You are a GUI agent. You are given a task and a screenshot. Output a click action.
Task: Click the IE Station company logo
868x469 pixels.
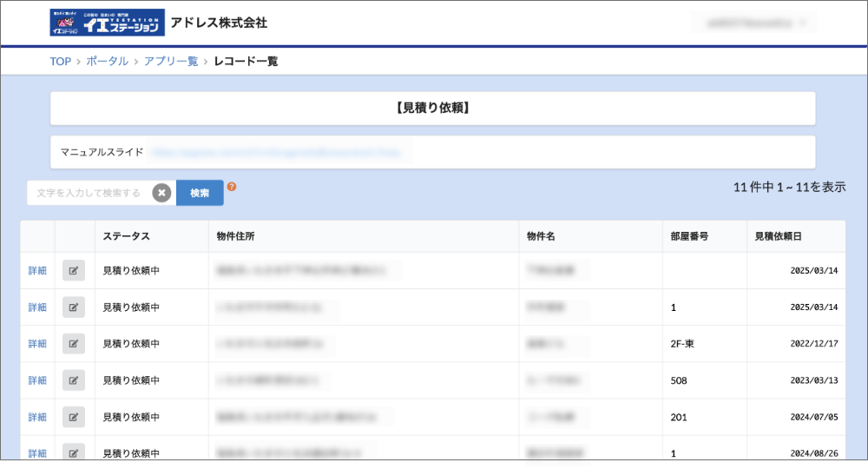107,23
